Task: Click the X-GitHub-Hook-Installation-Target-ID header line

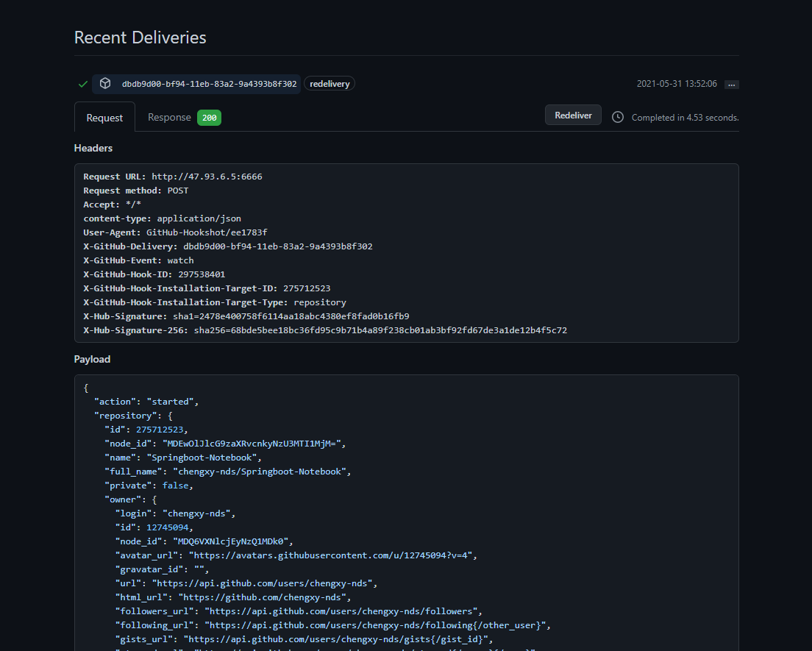Action: tap(207, 288)
